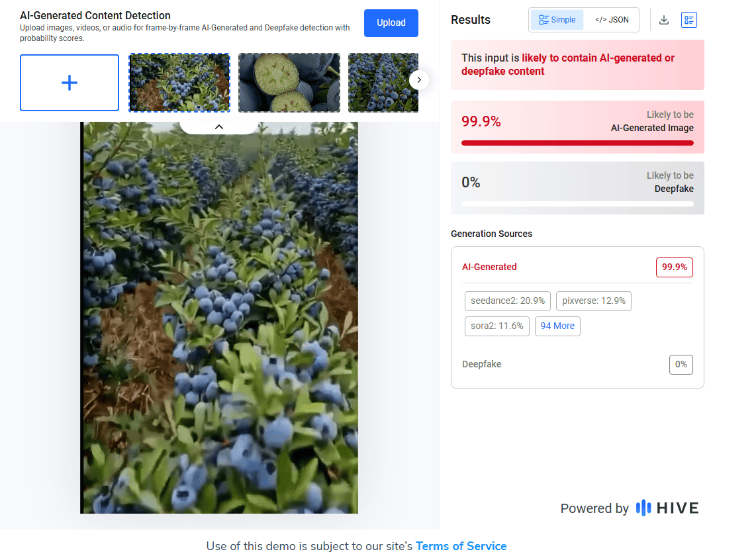Viewport: 756px width, 558px height.
Task: Click the Hive logo
Action: 667,508
